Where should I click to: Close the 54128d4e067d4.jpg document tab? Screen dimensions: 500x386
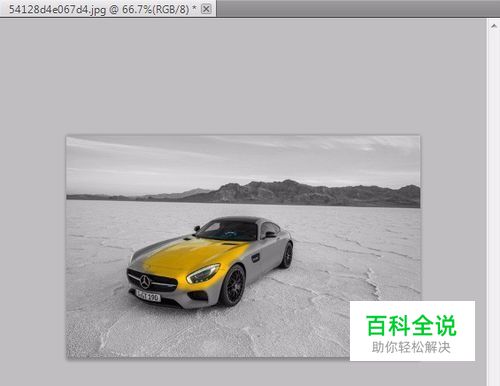[x=206, y=9]
